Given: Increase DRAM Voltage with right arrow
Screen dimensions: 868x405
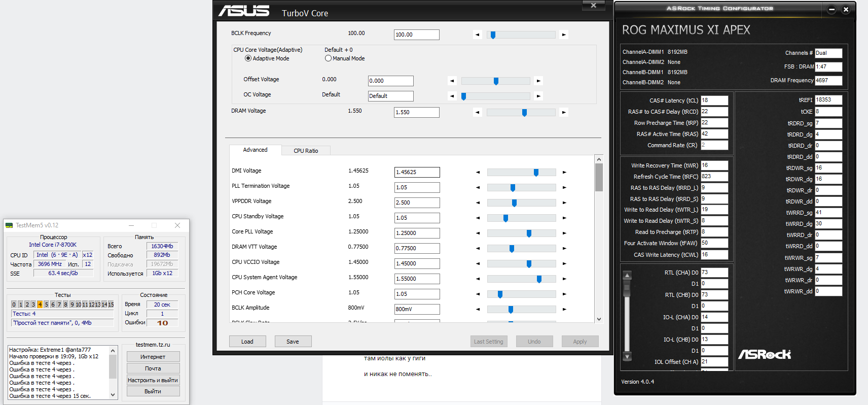Looking at the screenshot, I should pyautogui.click(x=564, y=112).
